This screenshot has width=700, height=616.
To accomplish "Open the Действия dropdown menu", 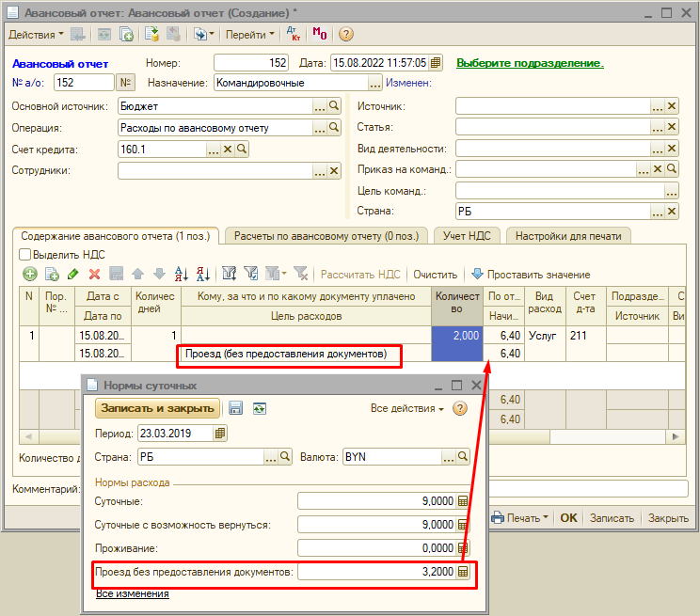I will pos(36,34).
